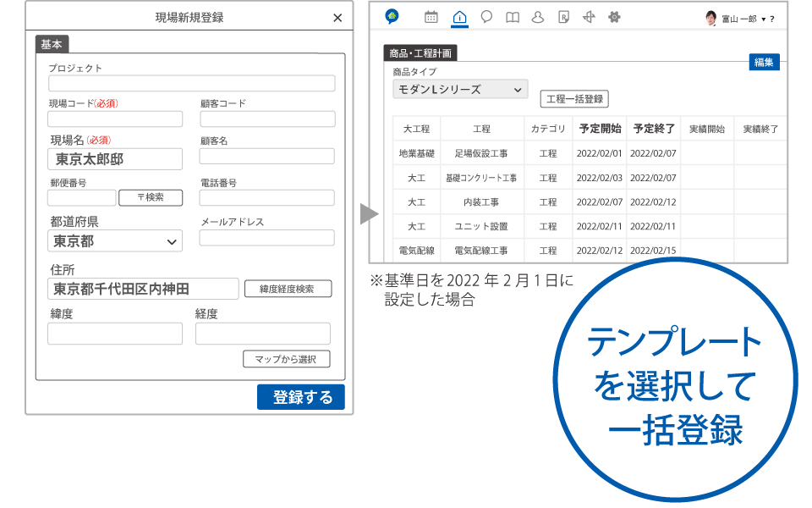Open the R document icon in the toolbar
The width and height of the screenshot is (812, 508).
(x=563, y=17)
